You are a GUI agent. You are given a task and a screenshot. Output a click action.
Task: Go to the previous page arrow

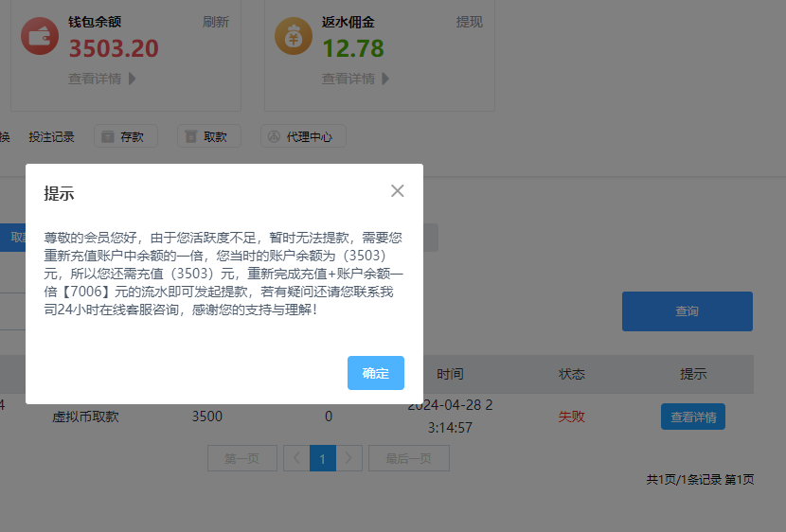[295, 459]
